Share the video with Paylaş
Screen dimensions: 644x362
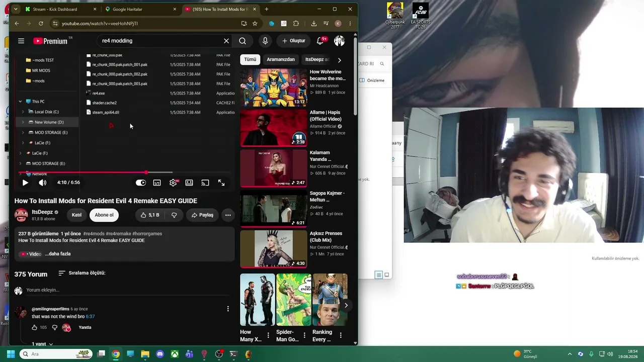click(x=202, y=215)
